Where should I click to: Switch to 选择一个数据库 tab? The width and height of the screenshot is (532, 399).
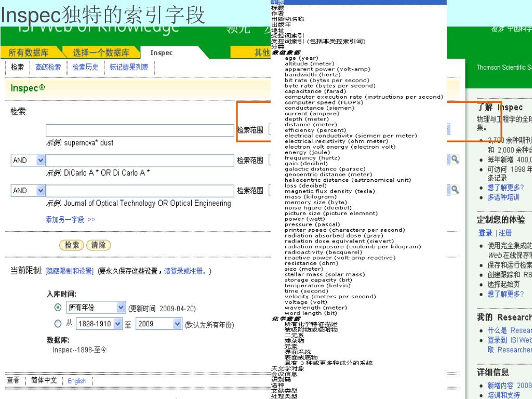tap(101, 52)
